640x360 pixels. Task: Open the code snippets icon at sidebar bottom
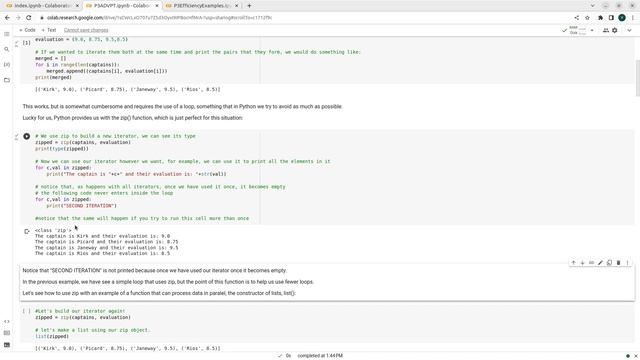pos(7,322)
